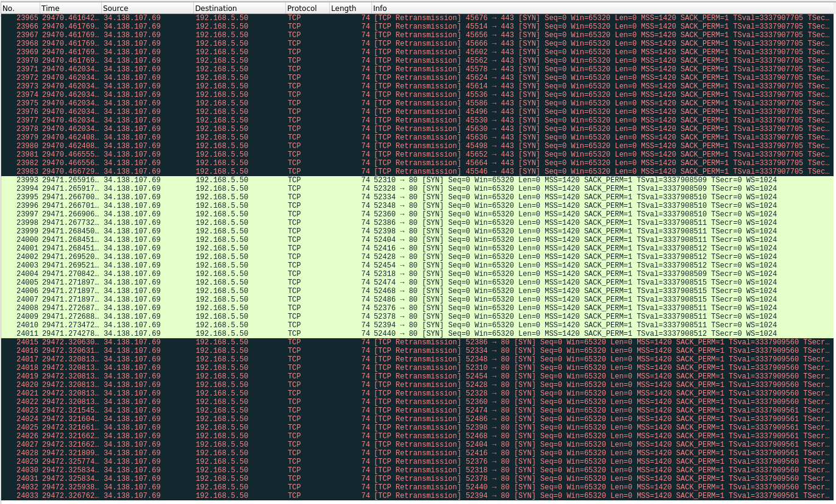Sort by the Time column header

point(71,8)
